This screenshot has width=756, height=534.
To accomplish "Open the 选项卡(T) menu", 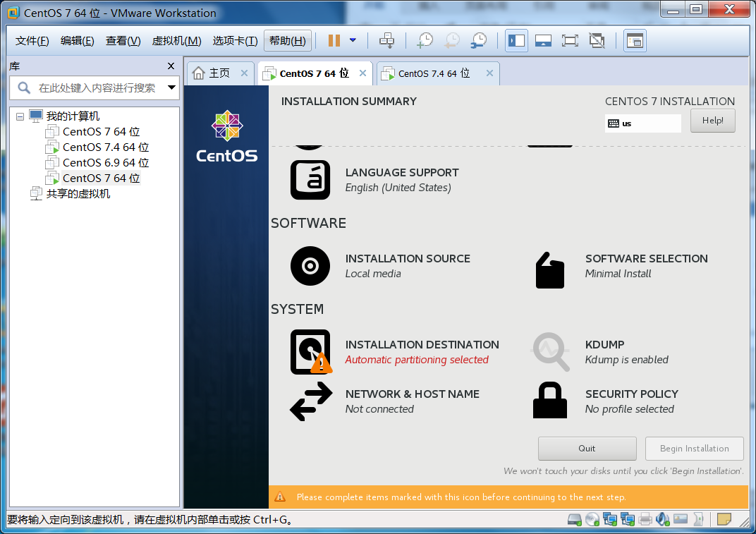I will click(236, 40).
